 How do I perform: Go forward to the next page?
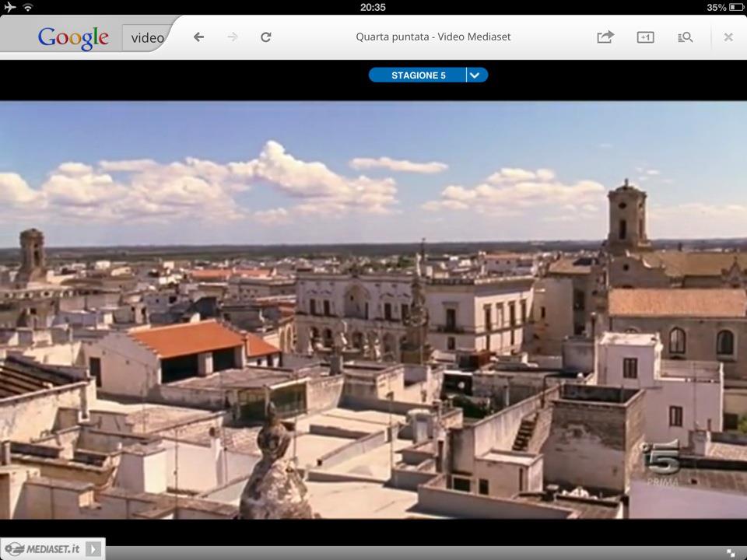233,37
